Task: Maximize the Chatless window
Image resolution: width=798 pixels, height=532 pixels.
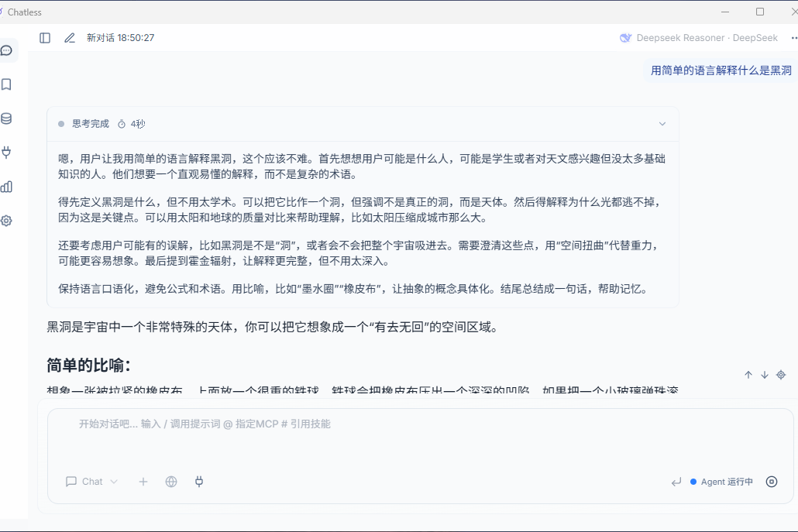Action: tap(760, 12)
